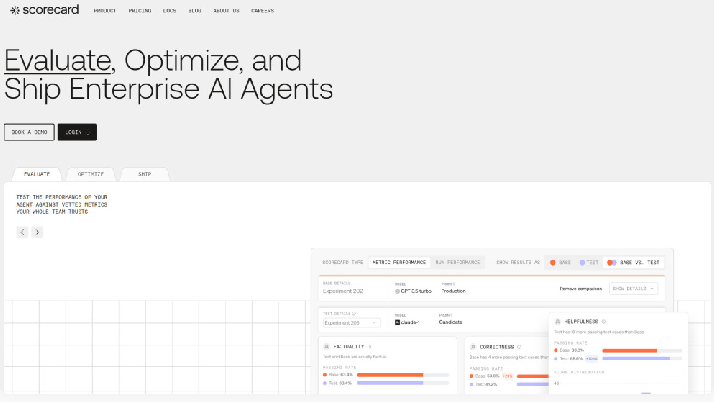Image resolution: width=714 pixels, height=402 pixels.
Task: Click the Book a Demo button
Action: [29, 132]
